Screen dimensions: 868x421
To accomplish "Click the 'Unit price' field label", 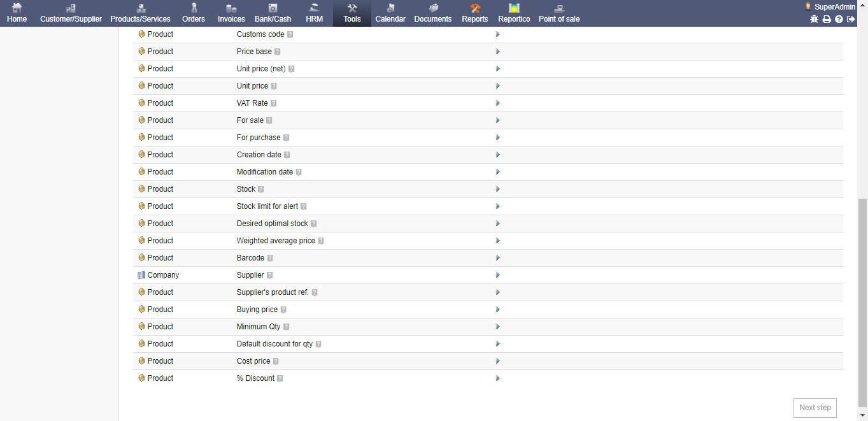I will 252,86.
